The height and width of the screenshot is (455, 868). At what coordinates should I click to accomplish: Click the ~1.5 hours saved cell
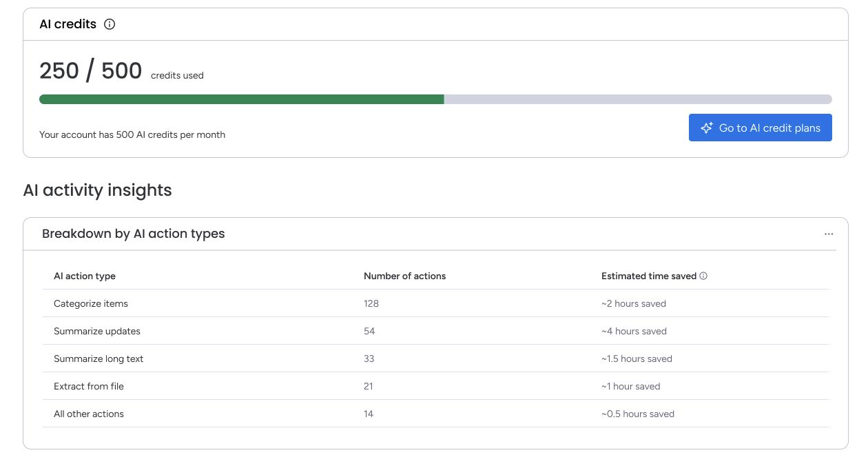(637, 358)
